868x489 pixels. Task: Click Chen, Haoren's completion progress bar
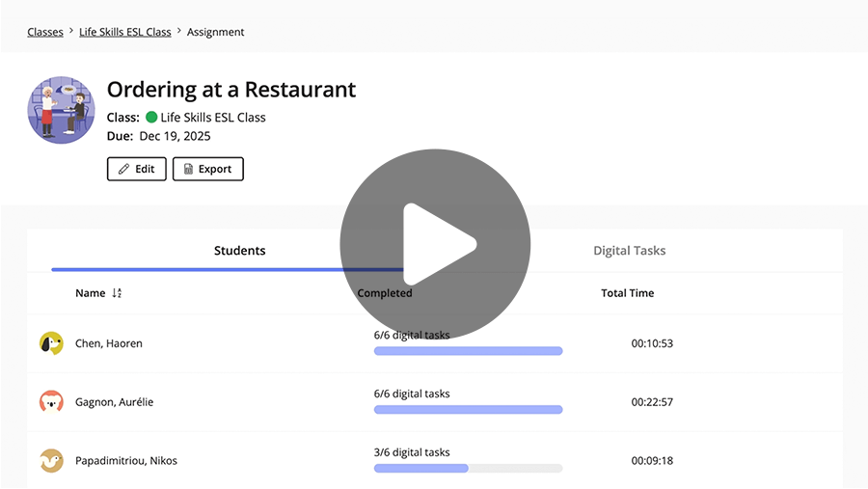click(x=469, y=351)
